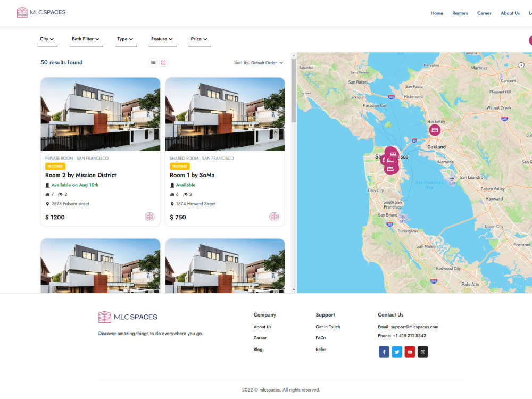Open the Bath Filter dropdown
Image resolution: width=532 pixels, height=399 pixels.
tap(86, 39)
